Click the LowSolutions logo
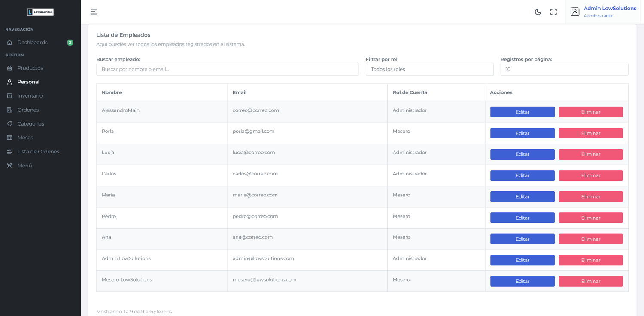644x316 pixels. (x=40, y=12)
